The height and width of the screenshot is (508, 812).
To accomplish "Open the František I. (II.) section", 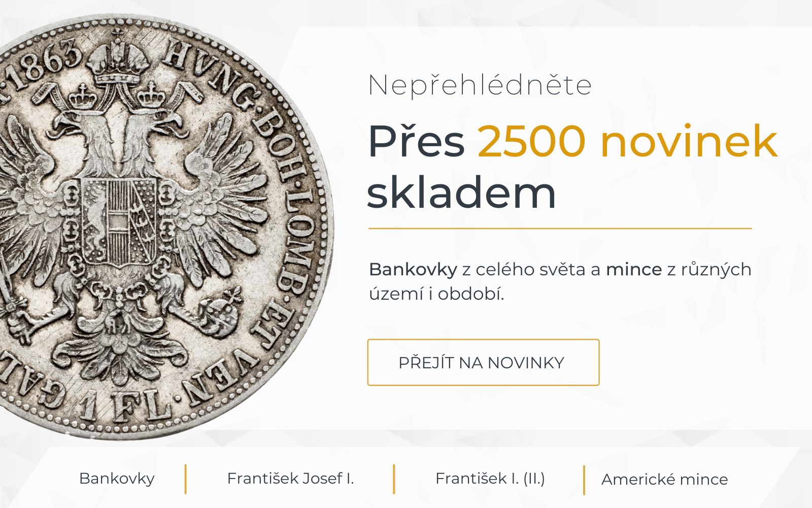I will (x=491, y=478).
